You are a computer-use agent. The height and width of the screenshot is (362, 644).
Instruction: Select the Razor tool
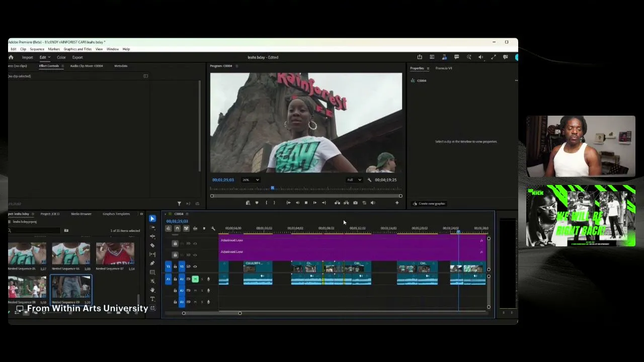tap(152, 245)
